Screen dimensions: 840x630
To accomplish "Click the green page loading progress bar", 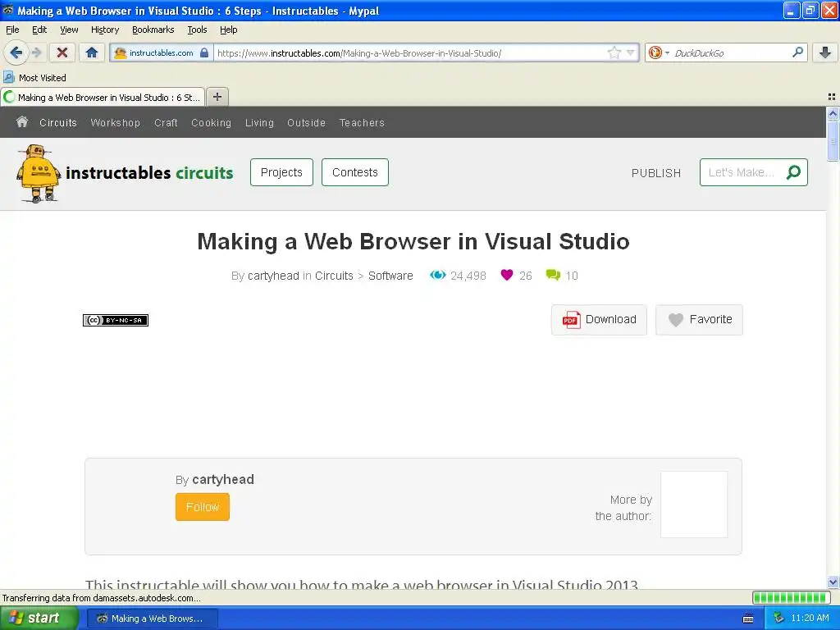I will pyautogui.click(x=792, y=597).
